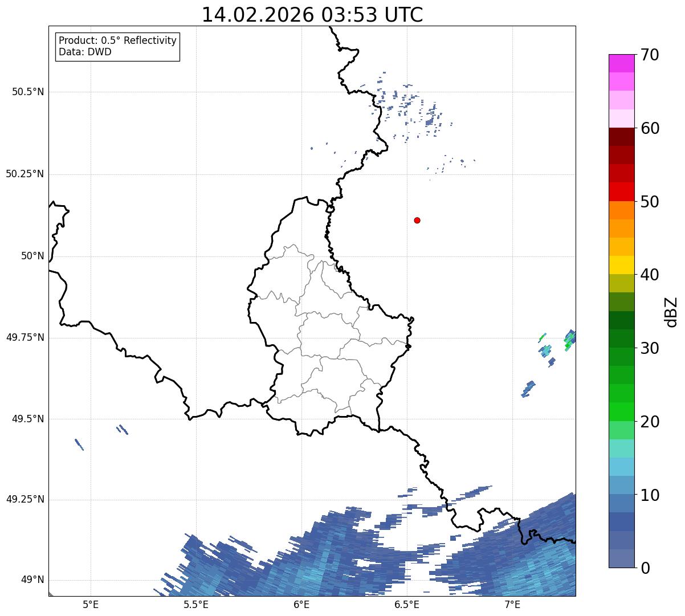The width and height of the screenshot is (685, 616).
Task: Click the Data: DWD label
Action: pyautogui.click(x=85, y=52)
